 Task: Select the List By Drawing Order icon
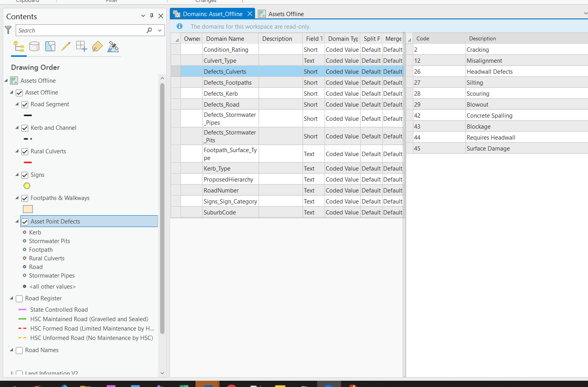(x=19, y=46)
